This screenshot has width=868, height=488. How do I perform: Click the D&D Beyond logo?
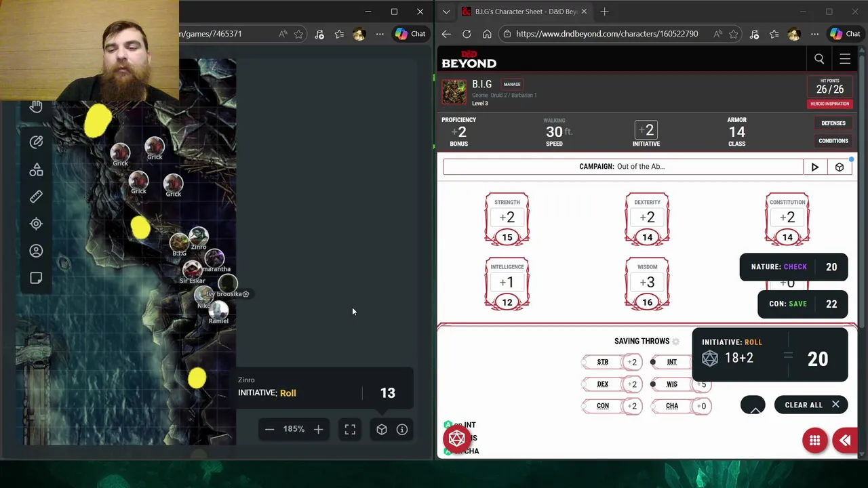click(469, 59)
